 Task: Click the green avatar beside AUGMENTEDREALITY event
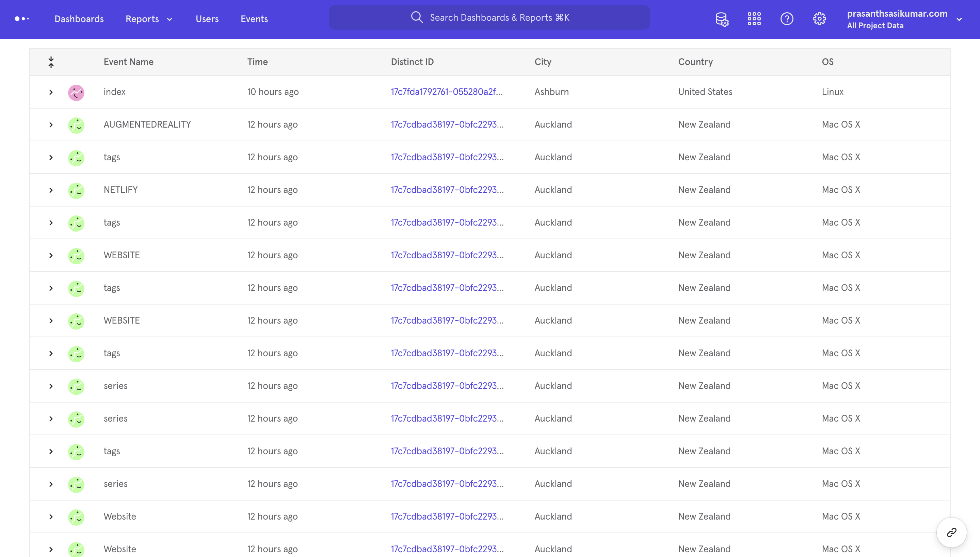(x=76, y=125)
